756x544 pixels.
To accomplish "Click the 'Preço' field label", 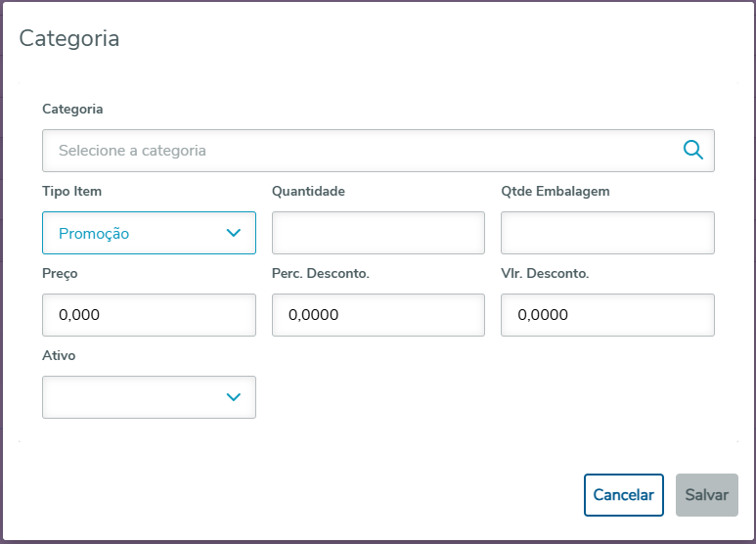I will point(60,274).
